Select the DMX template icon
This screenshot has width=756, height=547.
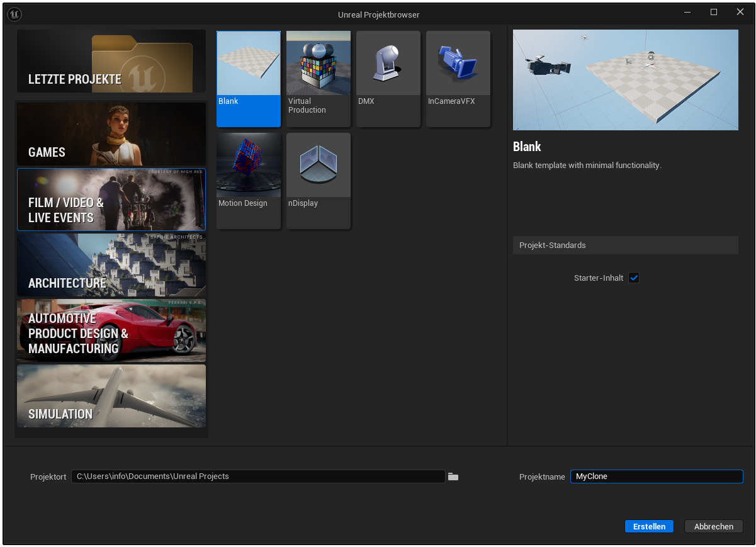tap(388, 64)
